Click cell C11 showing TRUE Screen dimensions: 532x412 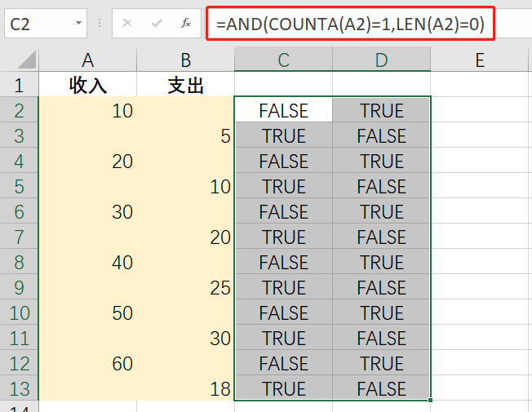point(283,337)
